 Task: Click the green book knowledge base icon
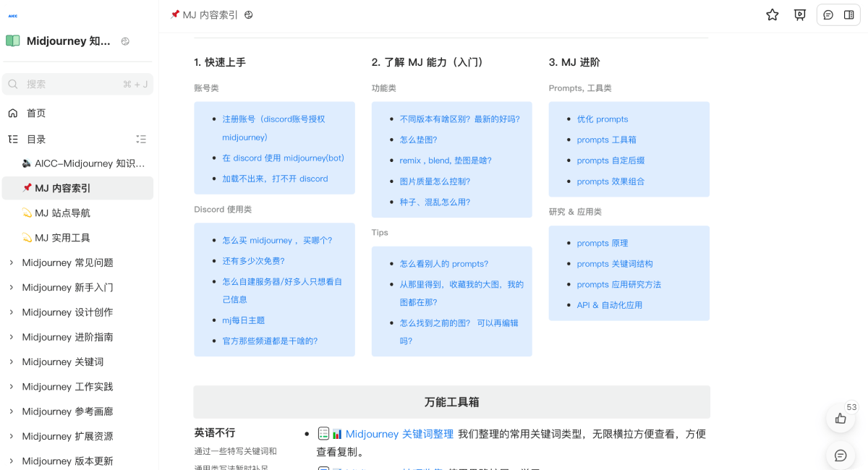point(13,41)
